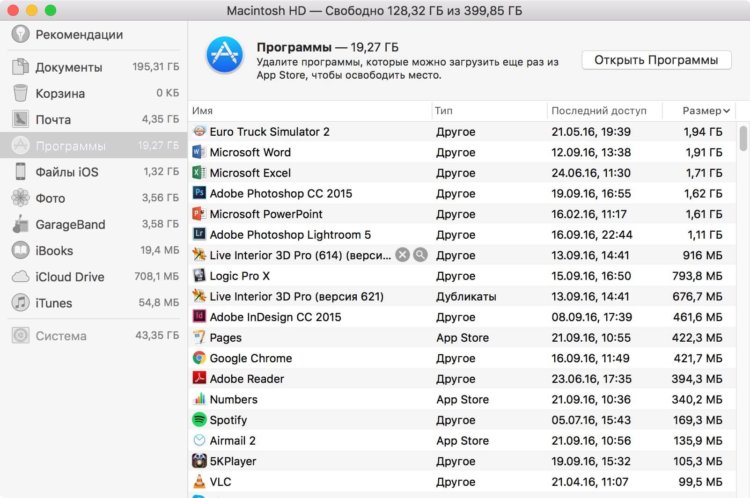This screenshot has height=498, width=750.
Task: Select the Microsoft Excel row name
Action: tap(250, 173)
